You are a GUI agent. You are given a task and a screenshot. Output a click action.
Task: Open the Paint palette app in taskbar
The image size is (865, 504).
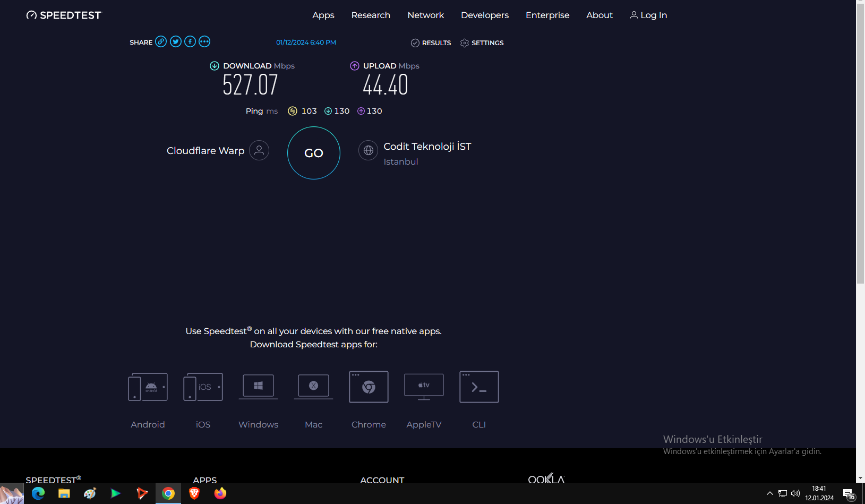click(x=90, y=493)
